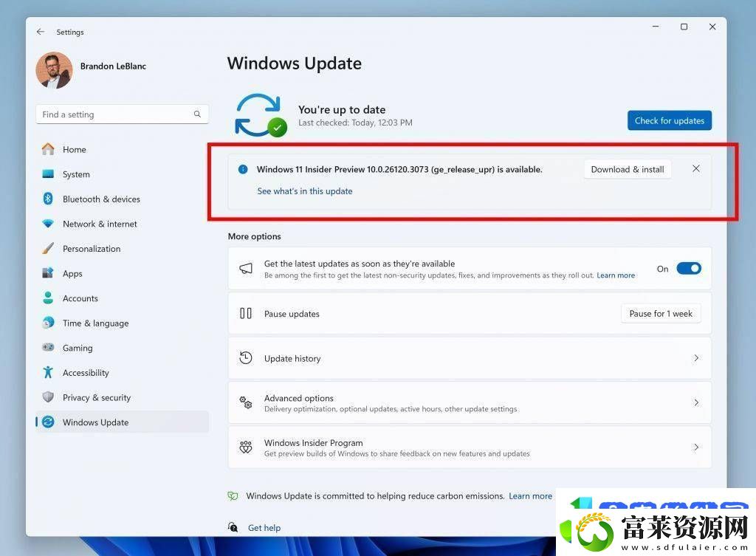Screen dimensions: 756x556
Task: Click the Windows Update page title
Action: [295, 64]
